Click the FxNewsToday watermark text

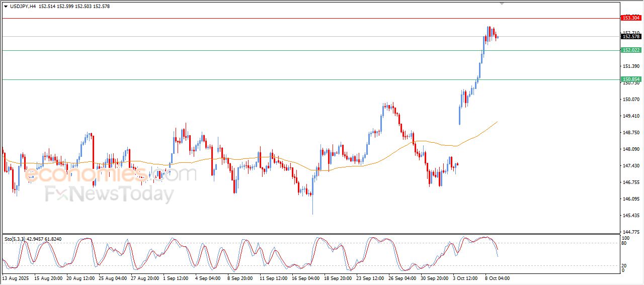(109, 194)
